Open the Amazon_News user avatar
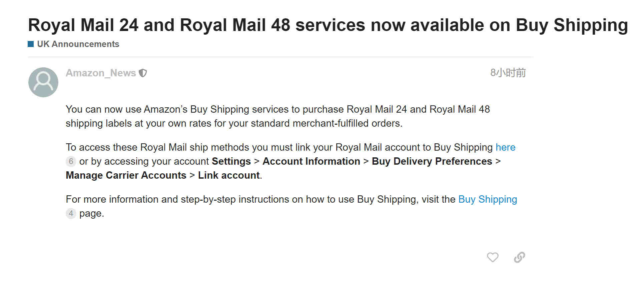Viewport: 644px width, 290px height. click(43, 82)
